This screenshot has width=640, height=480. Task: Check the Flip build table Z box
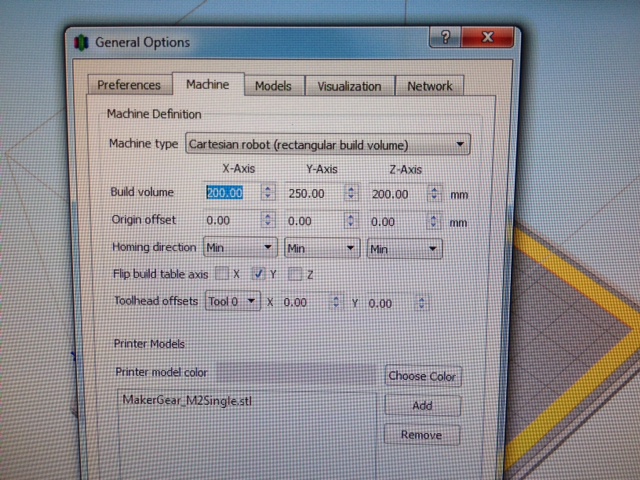pos(295,273)
